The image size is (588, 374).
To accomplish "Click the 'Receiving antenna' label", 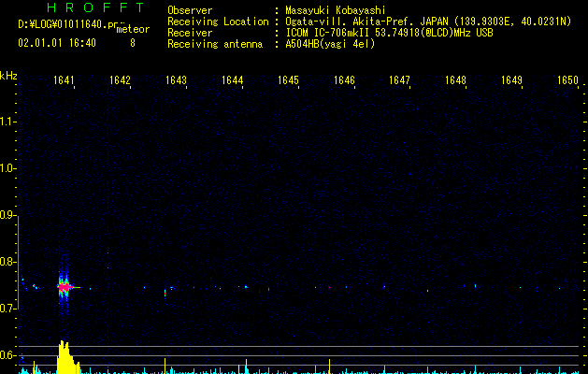I will click(x=215, y=44).
